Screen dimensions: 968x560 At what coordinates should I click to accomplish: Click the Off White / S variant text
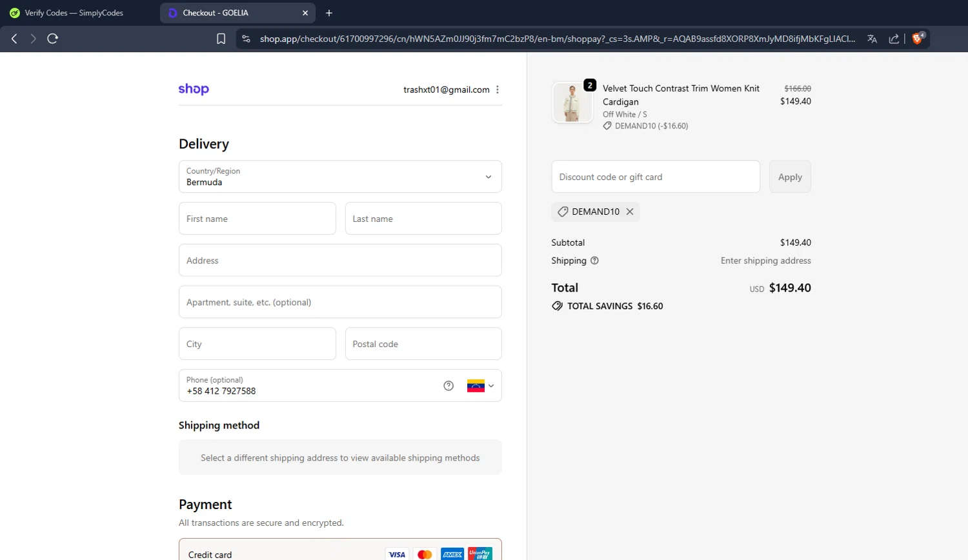tap(625, 114)
